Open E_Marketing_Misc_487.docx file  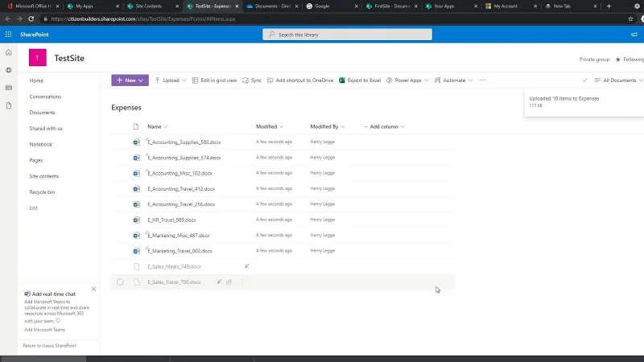(x=179, y=236)
